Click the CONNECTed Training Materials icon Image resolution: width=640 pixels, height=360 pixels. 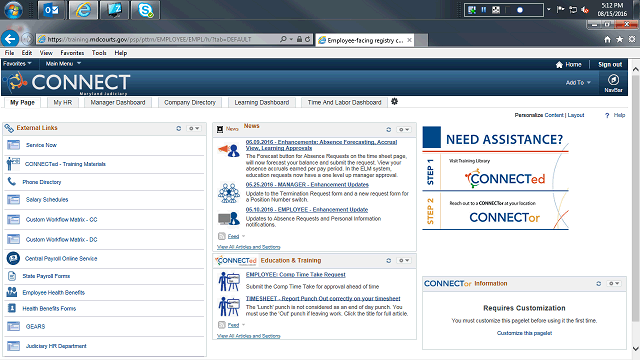click(x=13, y=164)
